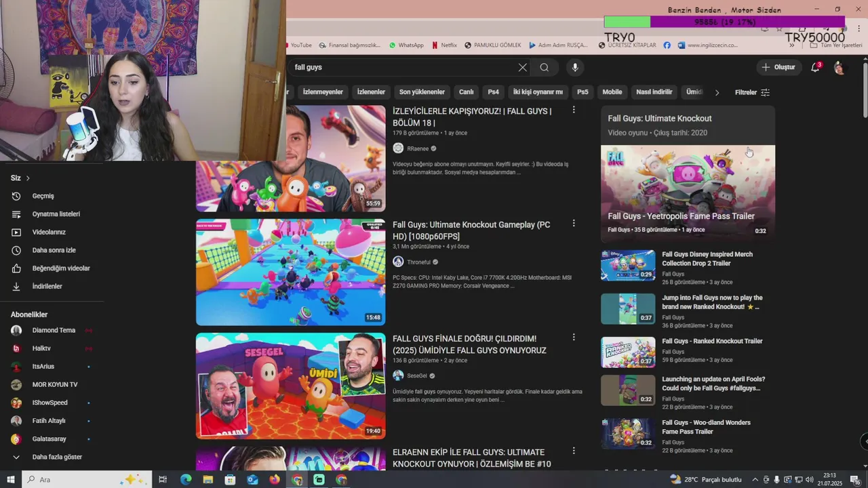Open the Facebook bookmark icon
The width and height of the screenshot is (868, 488).
(x=667, y=45)
